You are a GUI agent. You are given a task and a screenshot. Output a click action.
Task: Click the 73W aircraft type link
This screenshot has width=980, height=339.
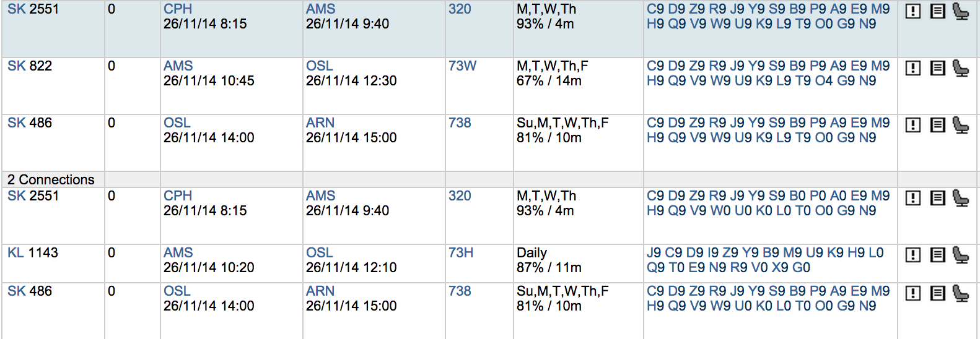(462, 66)
